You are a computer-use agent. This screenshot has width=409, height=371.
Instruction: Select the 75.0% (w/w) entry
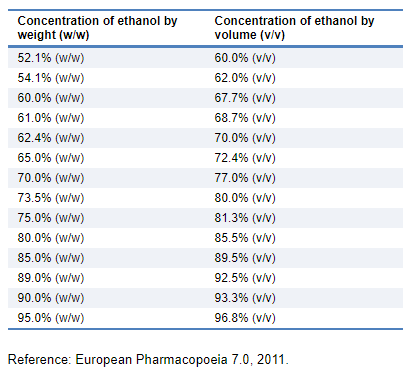click(x=51, y=218)
